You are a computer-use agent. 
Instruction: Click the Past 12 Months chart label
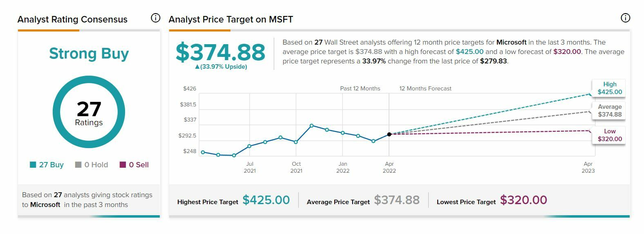360,88
